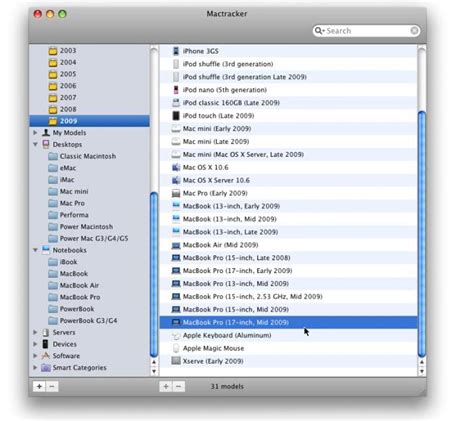Viewport: 474px width, 421px height.
Task: Click the model list scrollbar thumb
Action: (x=421, y=234)
